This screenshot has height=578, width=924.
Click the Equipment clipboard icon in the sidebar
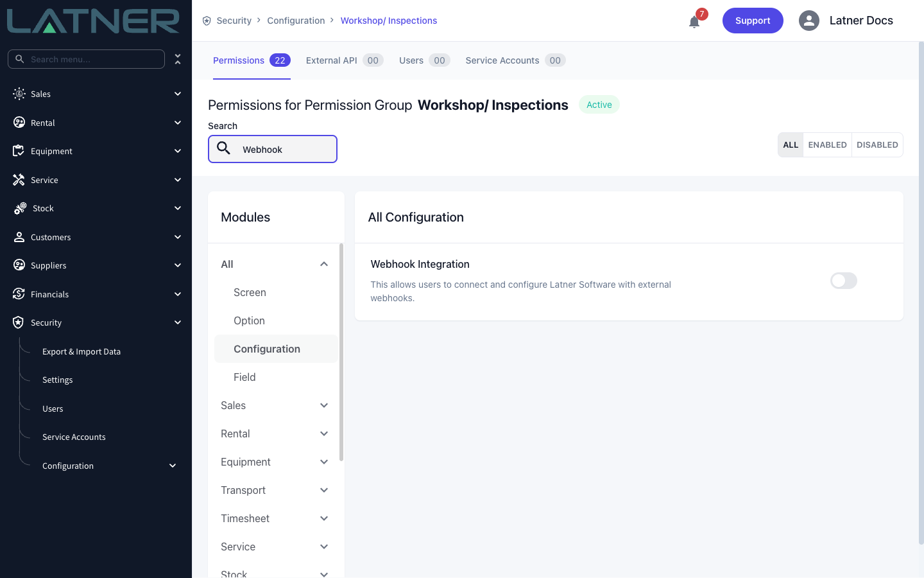coord(19,151)
